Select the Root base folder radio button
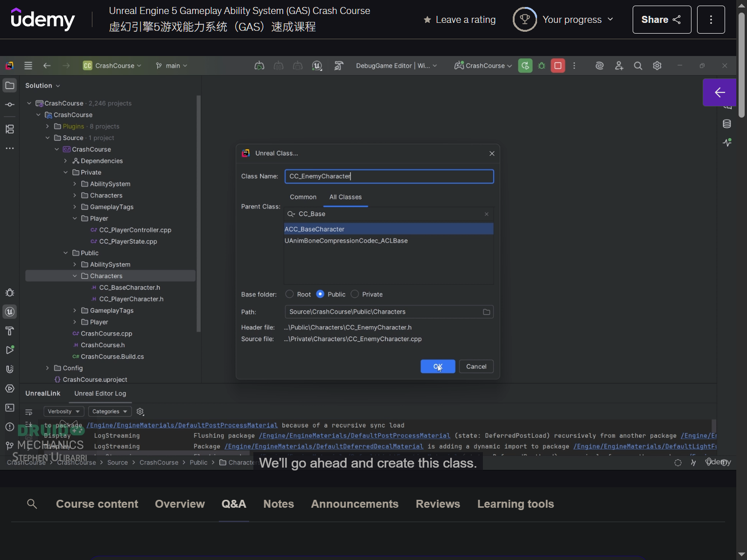The image size is (747, 560). click(x=290, y=294)
